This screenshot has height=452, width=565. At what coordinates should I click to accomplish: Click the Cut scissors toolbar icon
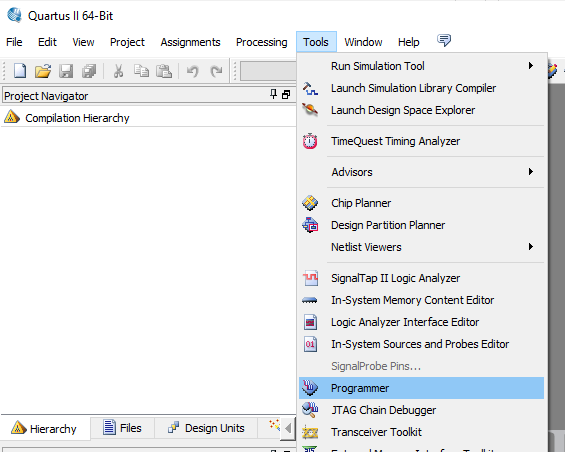(118, 71)
